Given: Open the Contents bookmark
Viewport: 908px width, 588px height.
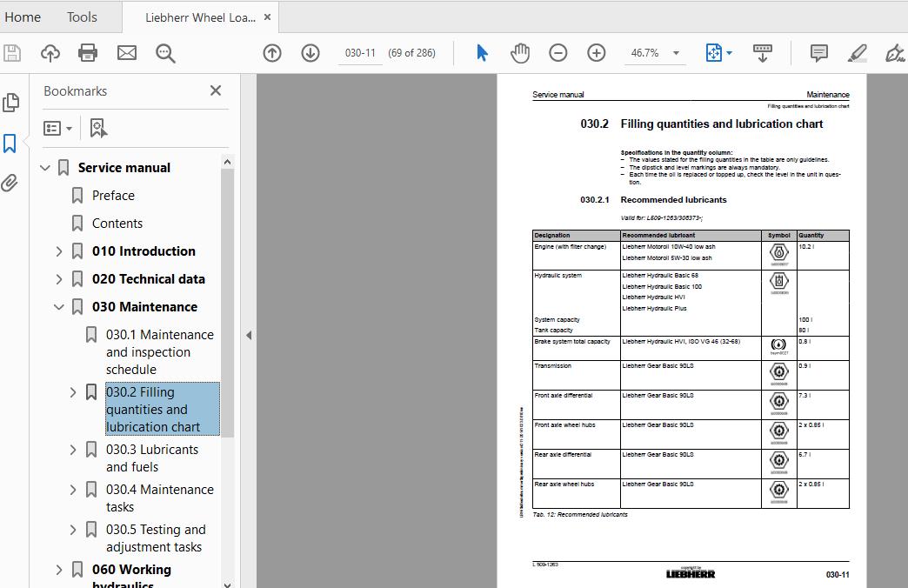Looking at the screenshot, I should (117, 224).
